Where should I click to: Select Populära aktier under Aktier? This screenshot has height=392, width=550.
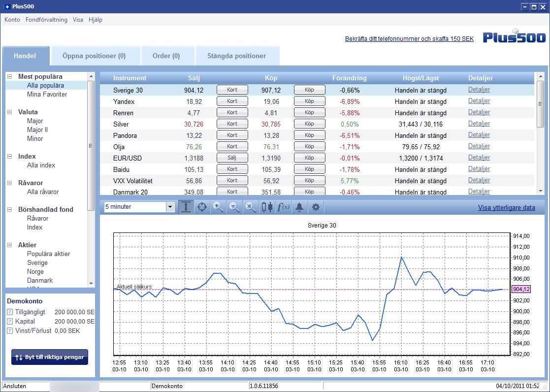pyautogui.click(x=48, y=254)
